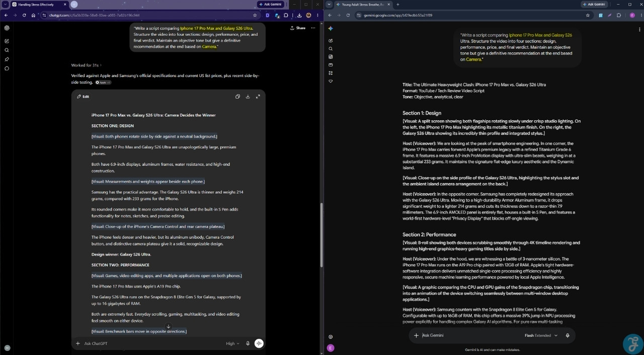The height and width of the screenshot is (355, 644).
Task: Reload the Gemini browser page
Action: point(348,15)
